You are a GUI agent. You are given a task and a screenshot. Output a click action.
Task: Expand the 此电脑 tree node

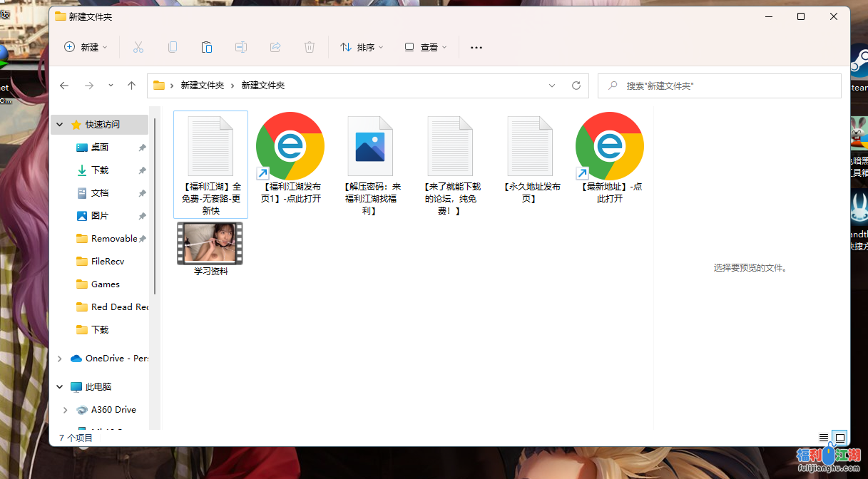point(60,387)
